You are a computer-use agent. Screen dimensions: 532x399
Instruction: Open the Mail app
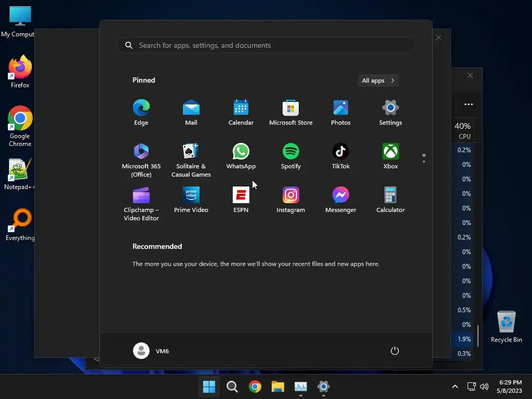click(191, 113)
